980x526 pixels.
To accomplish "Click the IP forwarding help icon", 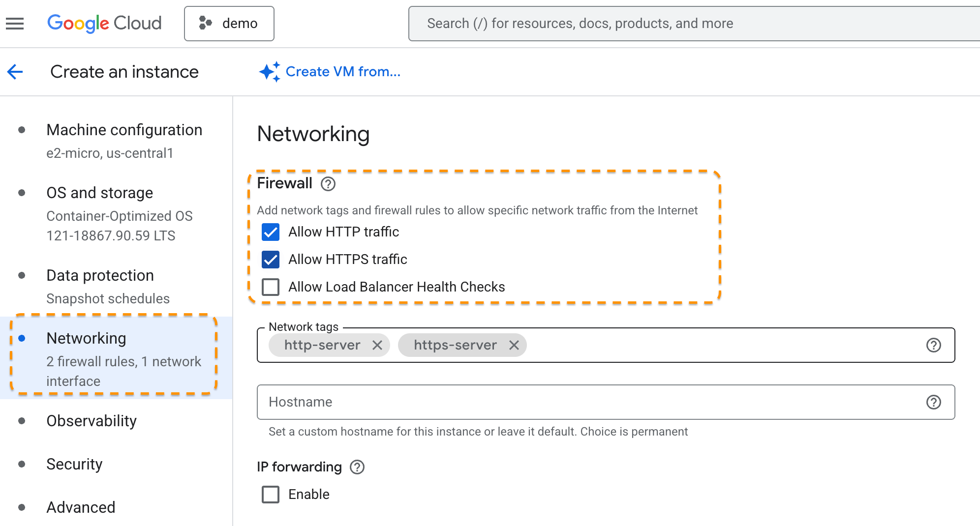I will tap(357, 467).
